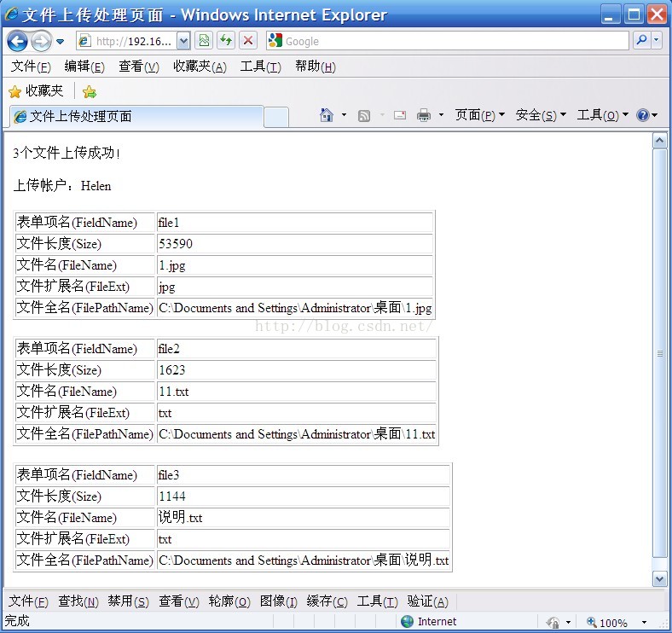Click the protected mode status icon

point(553,622)
